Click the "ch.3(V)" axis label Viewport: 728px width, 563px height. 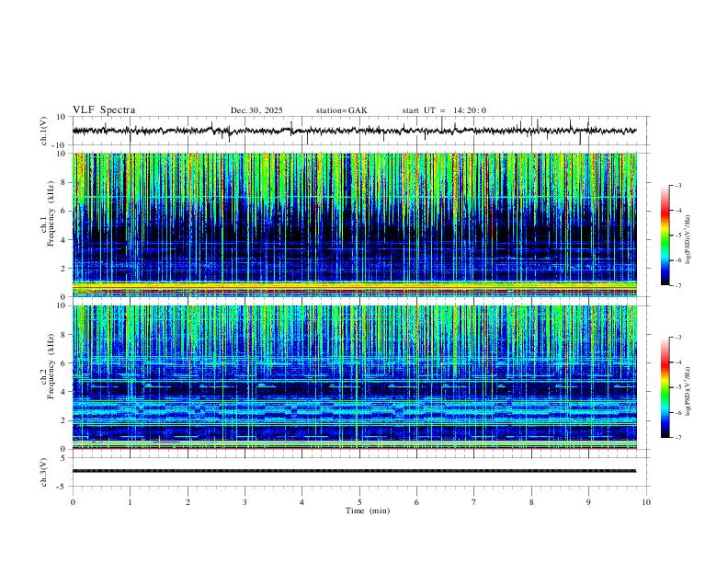coord(44,473)
